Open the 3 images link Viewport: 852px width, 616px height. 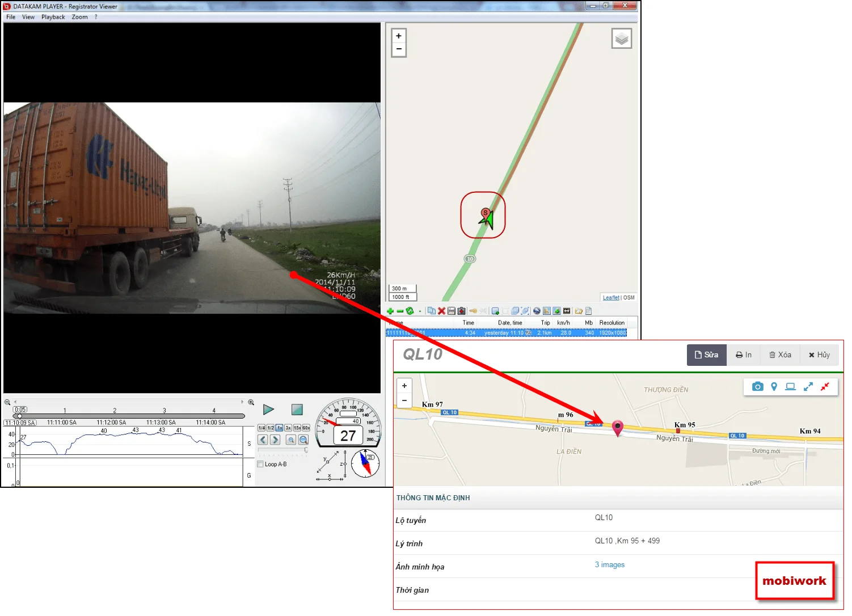pyautogui.click(x=610, y=565)
